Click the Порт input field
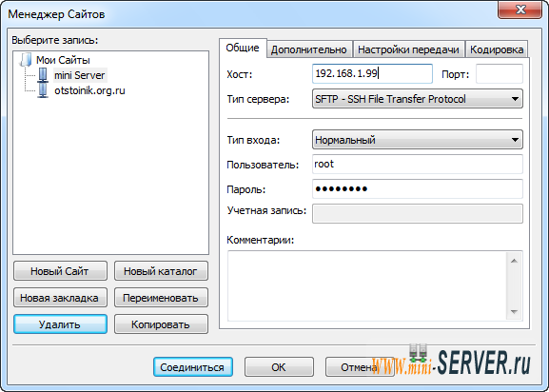 tap(499, 73)
